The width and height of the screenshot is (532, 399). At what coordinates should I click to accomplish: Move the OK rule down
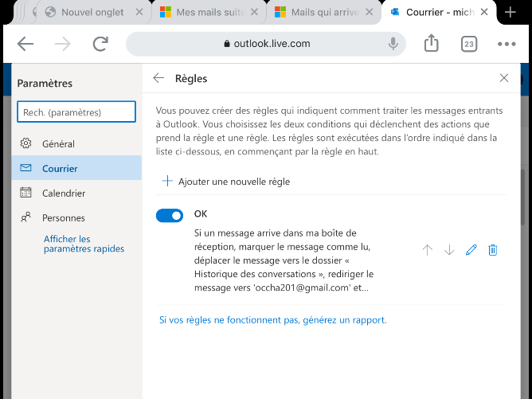coord(449,250)
